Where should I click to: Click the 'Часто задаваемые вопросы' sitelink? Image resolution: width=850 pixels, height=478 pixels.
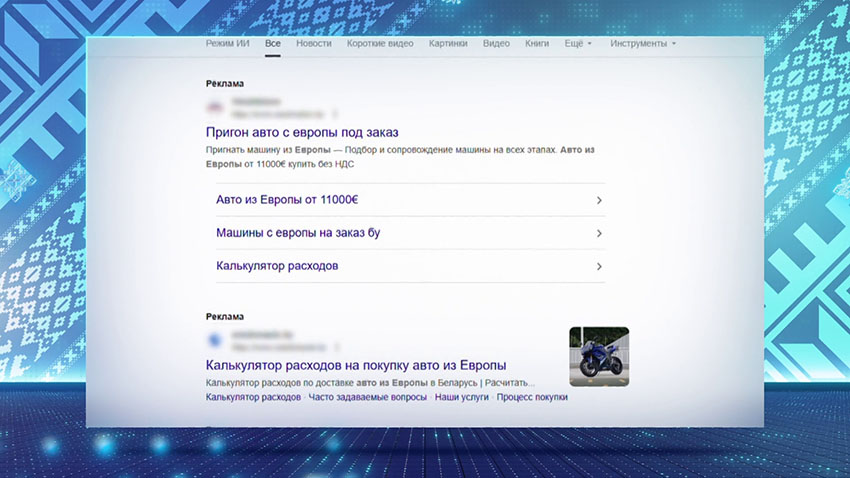[x=367, y=397]
